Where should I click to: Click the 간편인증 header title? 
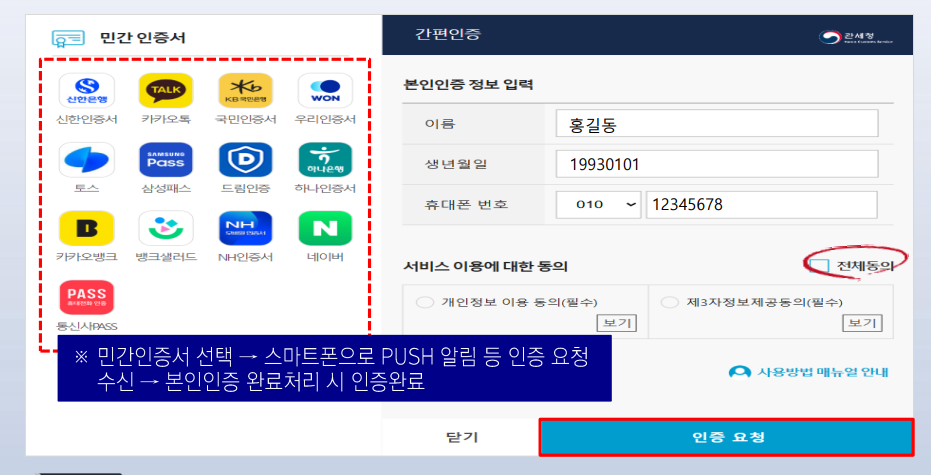pos(447,34)
